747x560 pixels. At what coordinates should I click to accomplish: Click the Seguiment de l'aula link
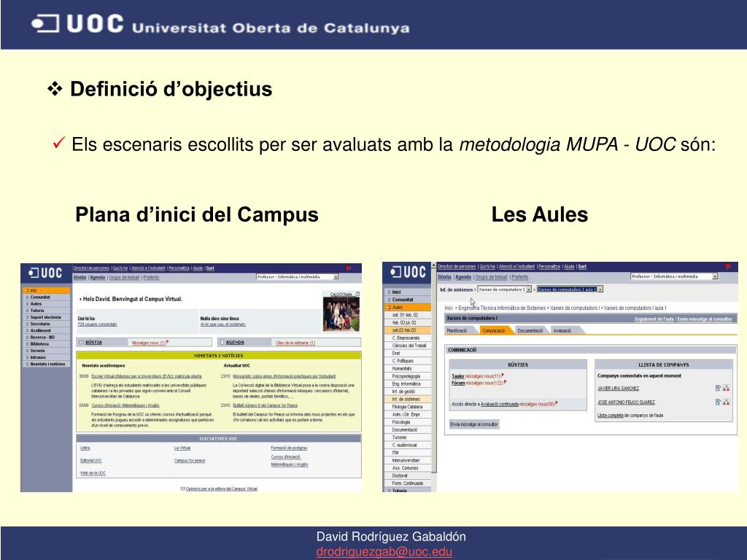coord(654,319)
